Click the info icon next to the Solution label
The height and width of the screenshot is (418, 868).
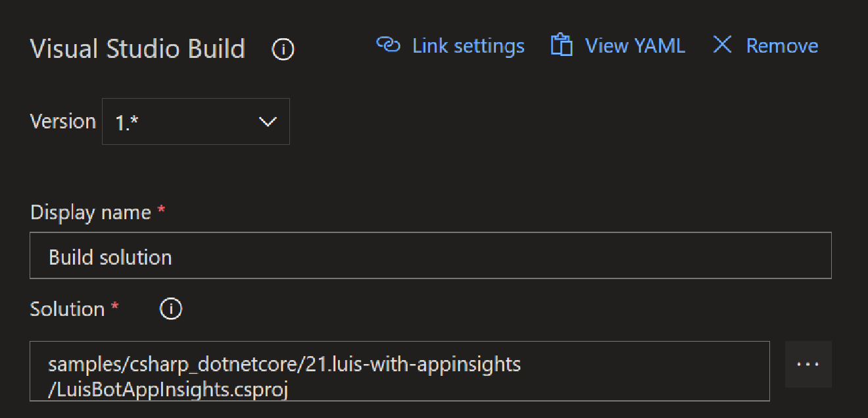click(x=170, y=308)
